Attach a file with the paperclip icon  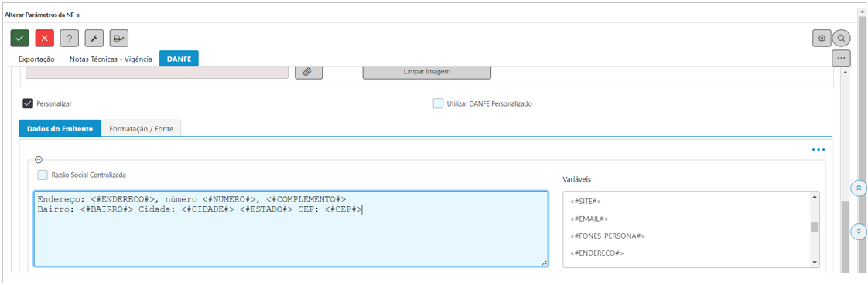pyautogui.click(x=309, y=72)
